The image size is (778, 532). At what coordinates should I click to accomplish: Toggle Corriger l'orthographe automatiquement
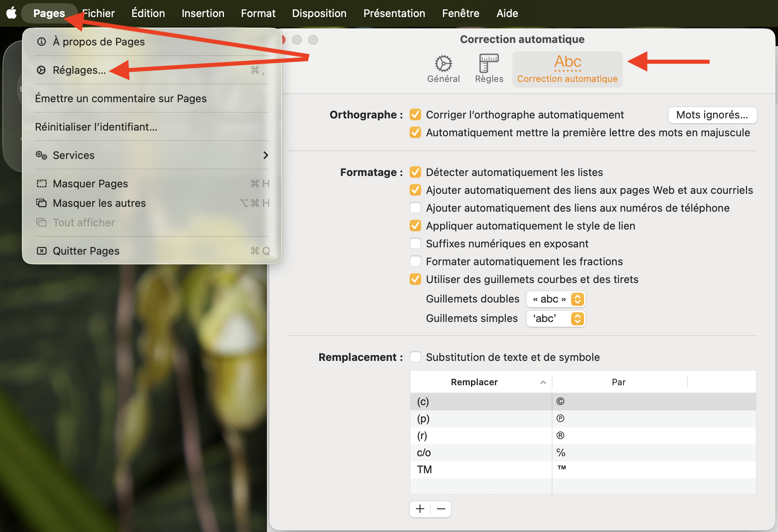point(415,115)
